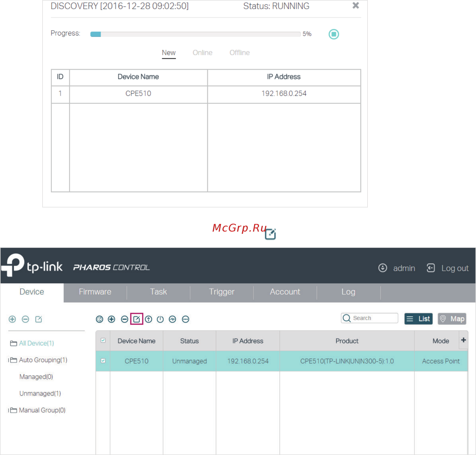This screenshot has height=455, width=476.
Task: Click the reboot power icon in toolbar
Action: 160,319
